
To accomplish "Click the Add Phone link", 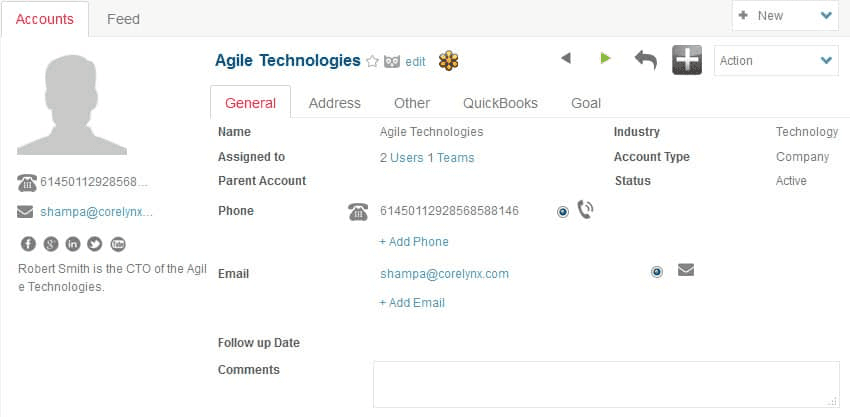I will pyautogui.click(x=414, y=242).
